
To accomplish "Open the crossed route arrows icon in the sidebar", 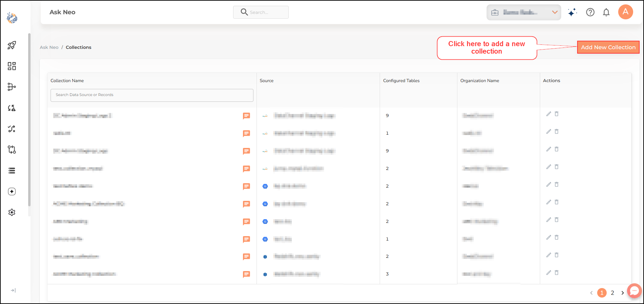I will coord(12,129).
